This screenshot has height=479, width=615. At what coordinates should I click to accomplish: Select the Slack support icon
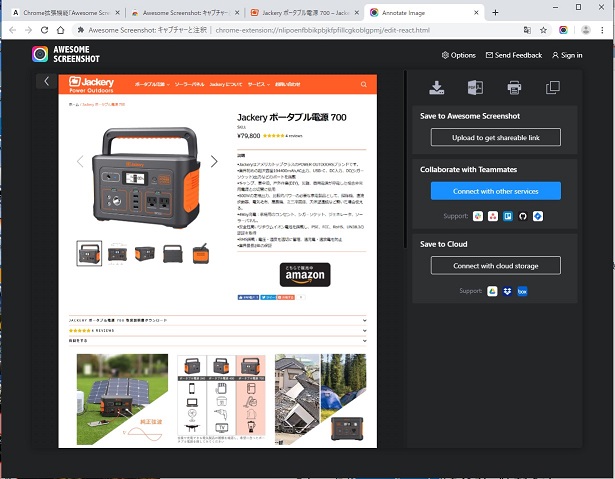[x=478, y=216]
